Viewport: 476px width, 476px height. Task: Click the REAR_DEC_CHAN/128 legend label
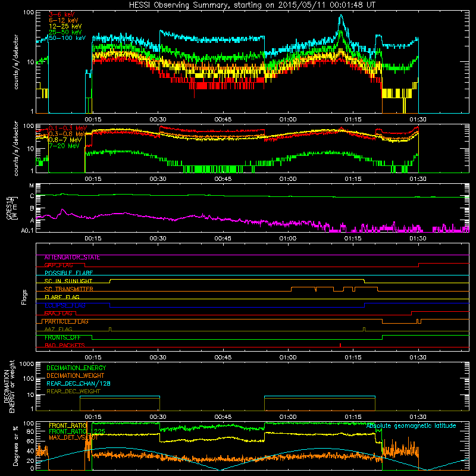point(79,383)
